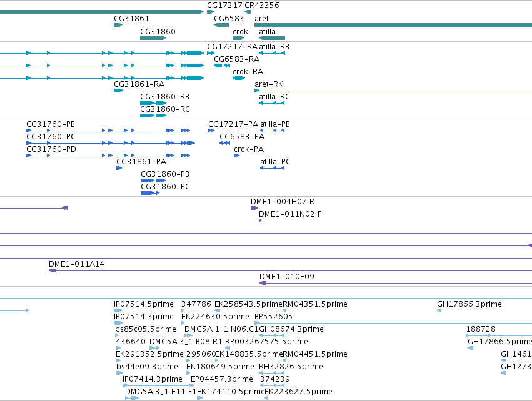The width and height of the screenshot is (532, 401).
Task: Open EST GH08674.3prime
Action: (x=291, y=329)
